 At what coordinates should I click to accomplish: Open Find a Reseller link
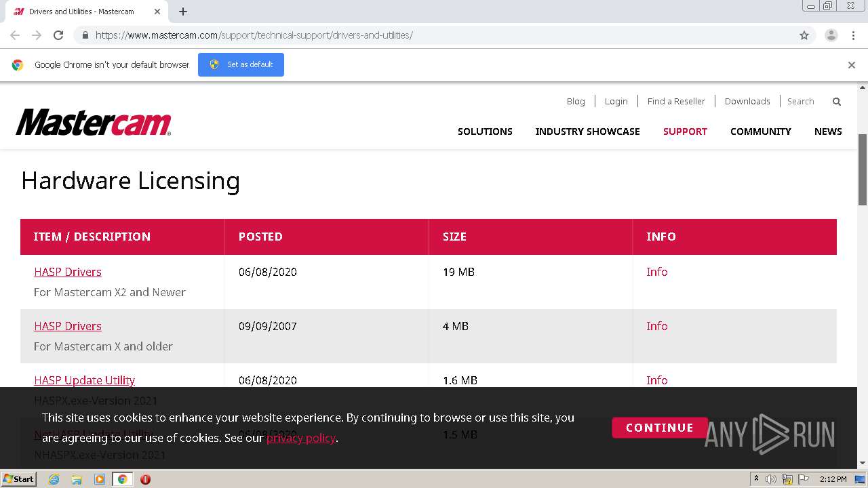(x=676, y=101)
